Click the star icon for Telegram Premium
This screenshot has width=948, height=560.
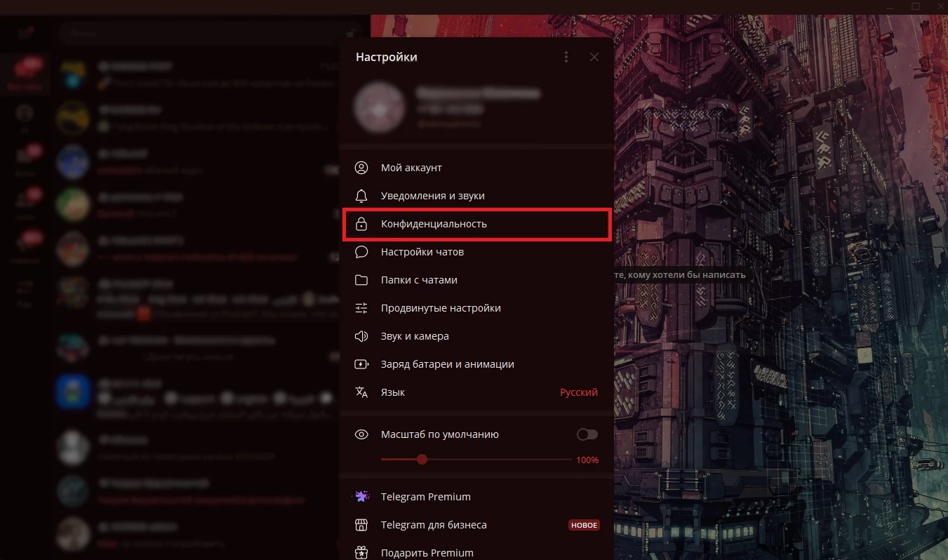point(361,497)
